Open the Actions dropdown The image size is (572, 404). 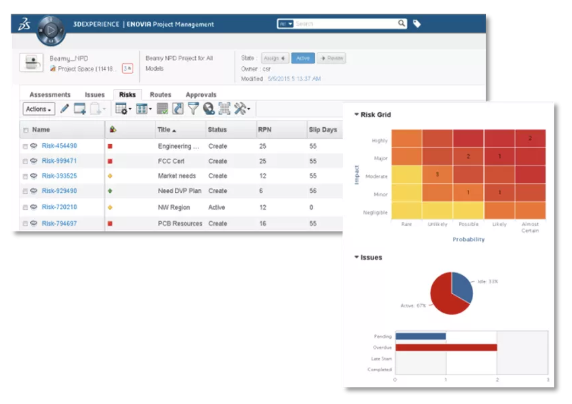pyautogui.click(x=39, y=109)
